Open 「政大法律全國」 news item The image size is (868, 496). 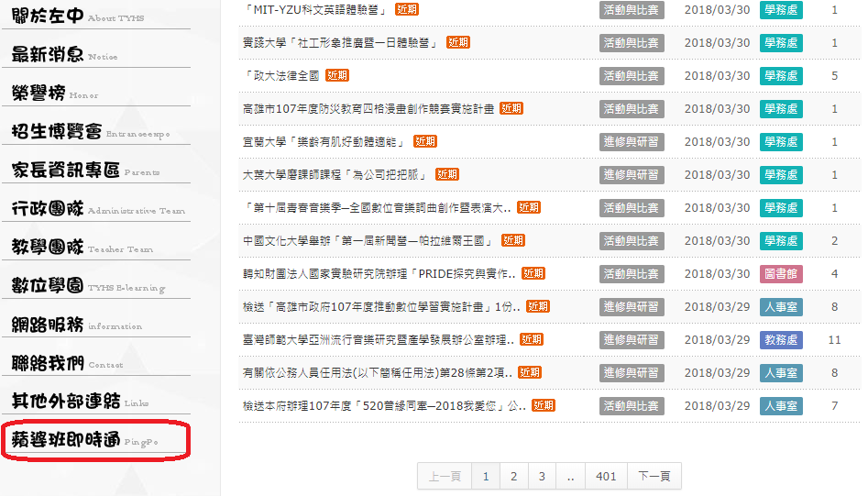click(x=281, y=76)
